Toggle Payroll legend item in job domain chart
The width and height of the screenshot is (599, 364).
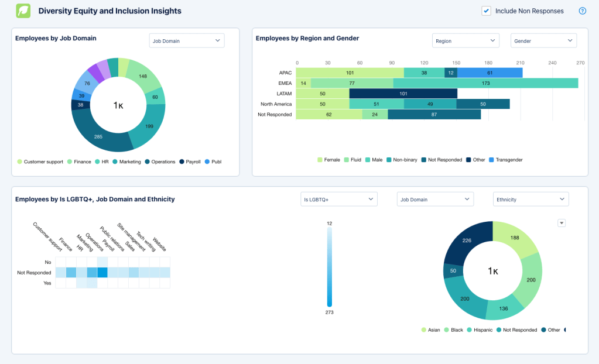(x=182, y=162)
